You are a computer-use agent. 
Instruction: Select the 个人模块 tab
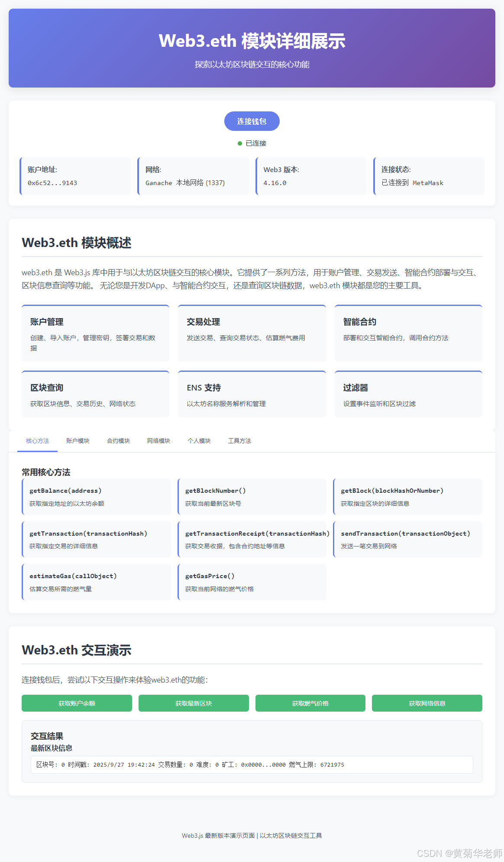pyautogui.click(x=199, y=441)
